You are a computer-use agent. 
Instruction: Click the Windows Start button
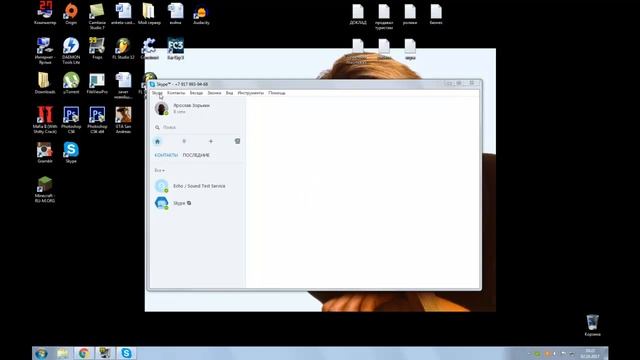pyautogui.click(x=41, y=353)
